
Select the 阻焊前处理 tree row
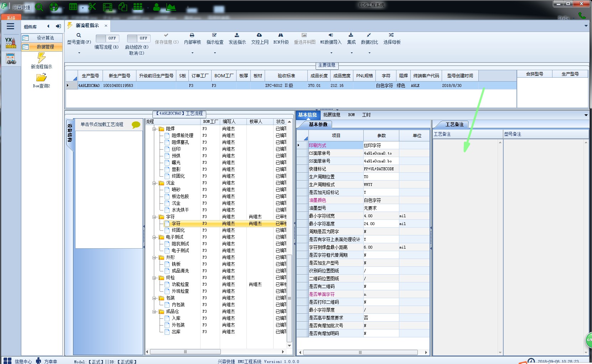click(x=182, y=136)
